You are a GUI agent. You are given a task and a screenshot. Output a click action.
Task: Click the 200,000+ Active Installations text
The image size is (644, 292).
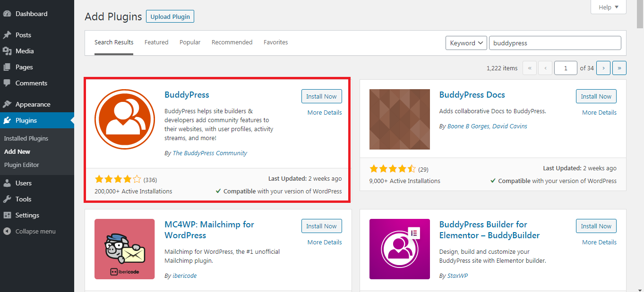[133, 191]
